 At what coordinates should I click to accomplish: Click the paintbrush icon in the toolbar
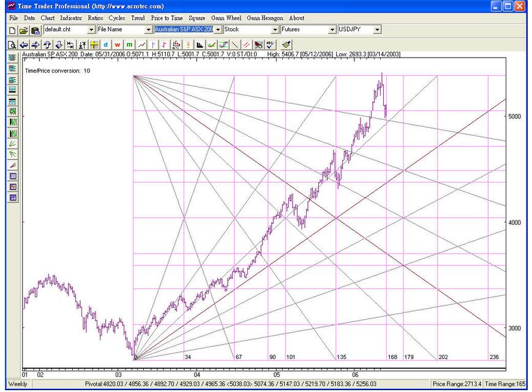pyautogui.click(x=286, y=45)
